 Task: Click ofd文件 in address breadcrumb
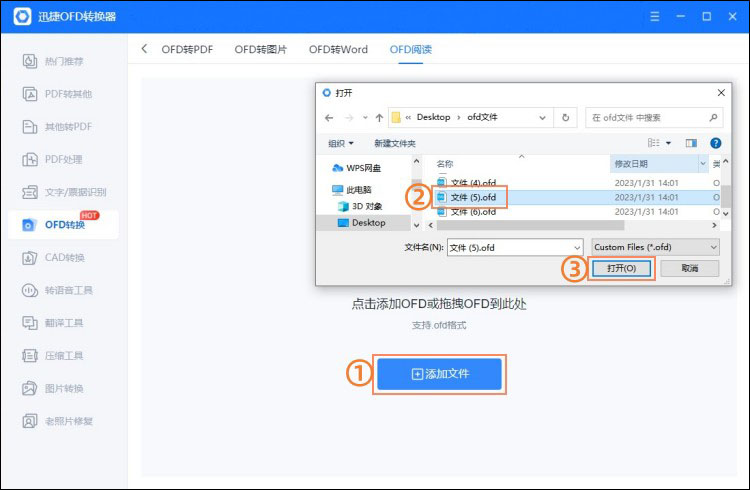[482, 117]
